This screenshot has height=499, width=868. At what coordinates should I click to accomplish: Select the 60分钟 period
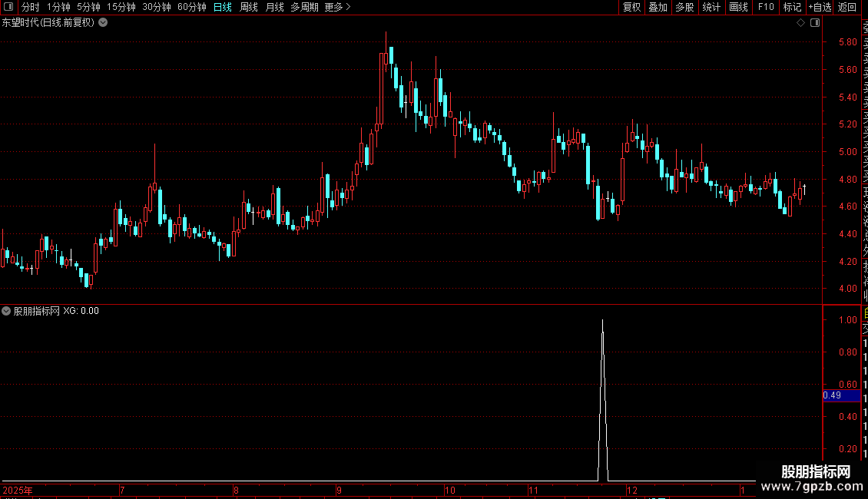pyautogui.click(x=192, y=7)
